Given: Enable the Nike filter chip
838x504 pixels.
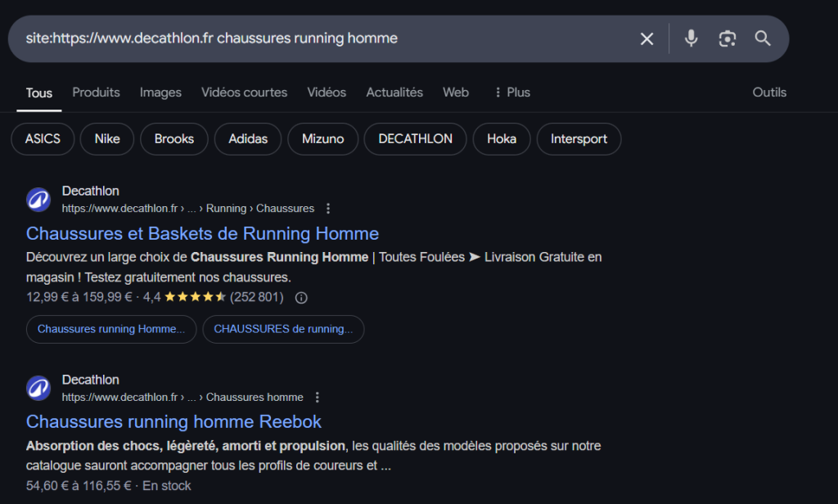Looking at the screenshot, I should 106,139.
